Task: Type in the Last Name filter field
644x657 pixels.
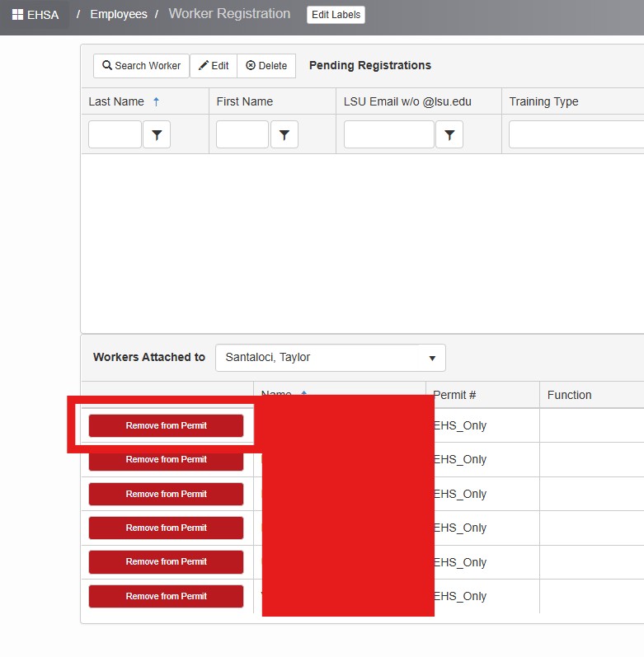Action: [115, 135]
